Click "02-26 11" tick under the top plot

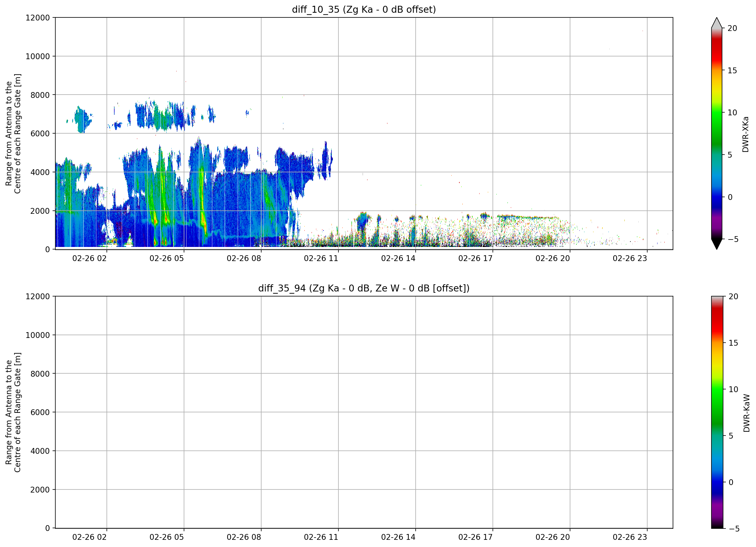(x=321, y=259)
